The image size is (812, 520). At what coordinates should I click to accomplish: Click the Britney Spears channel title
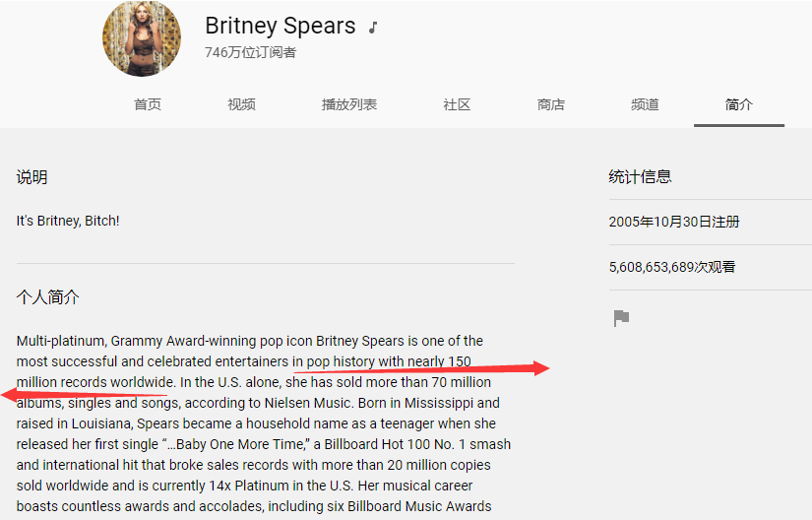pos(281,26)
